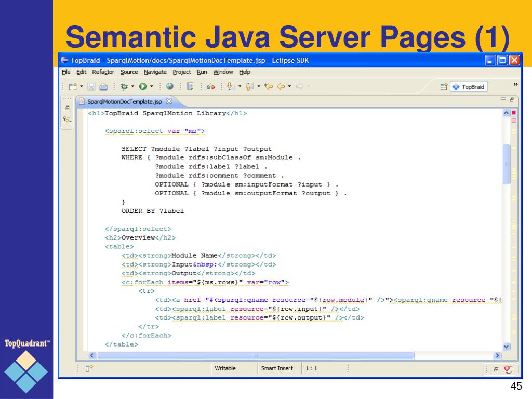Click horizontal scrollbar right arrow
The image size is (532, 399).
point(497,355)
